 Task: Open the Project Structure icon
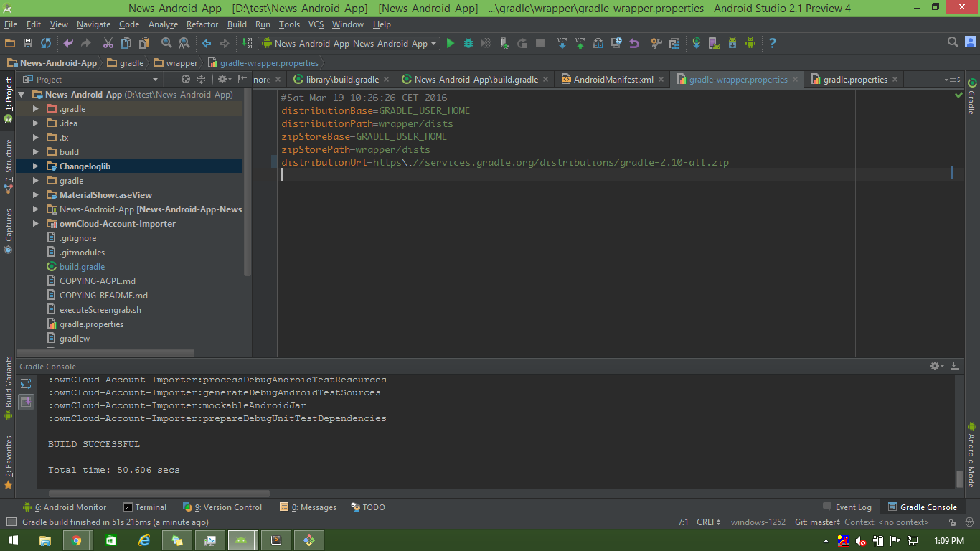pyautogui.click(x=674, y=43)
